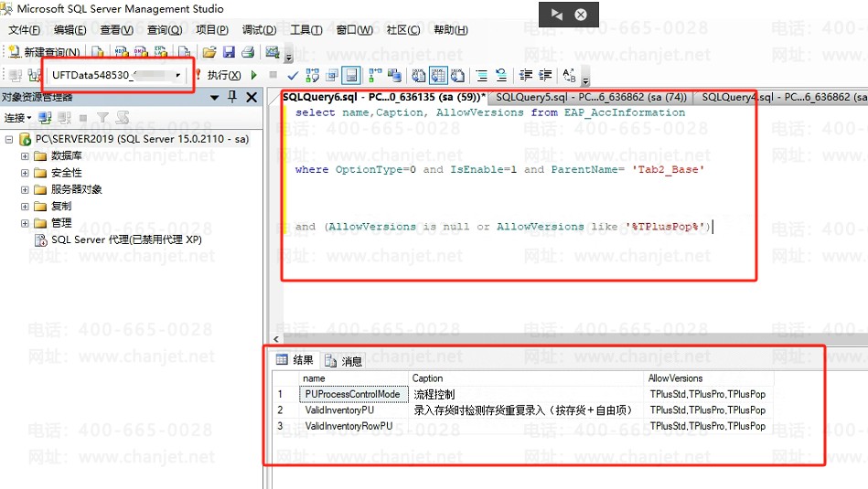
Task: Open the Connect (连接) dropdown in Object Explorer
Action: click(x=17, y=118)
